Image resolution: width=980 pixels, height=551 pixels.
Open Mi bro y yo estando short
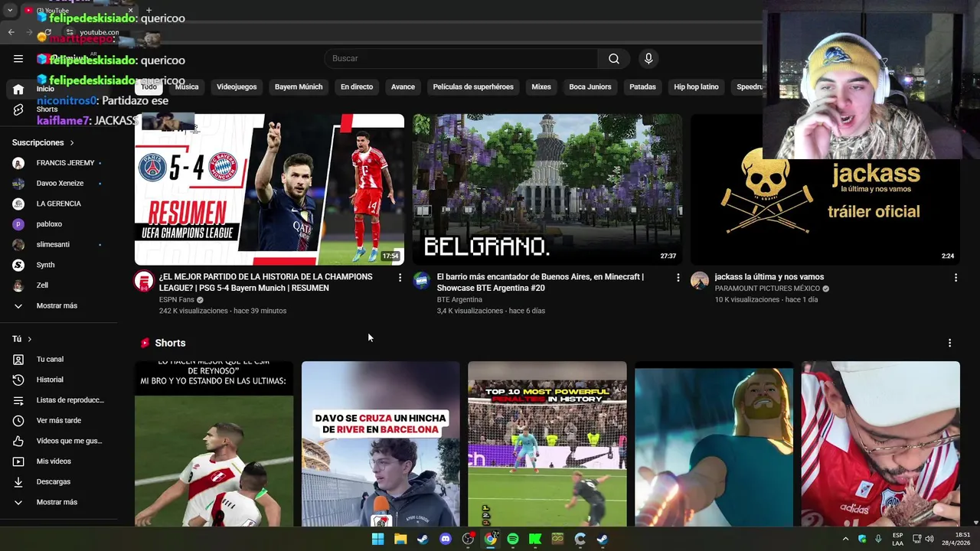[214, 444]
